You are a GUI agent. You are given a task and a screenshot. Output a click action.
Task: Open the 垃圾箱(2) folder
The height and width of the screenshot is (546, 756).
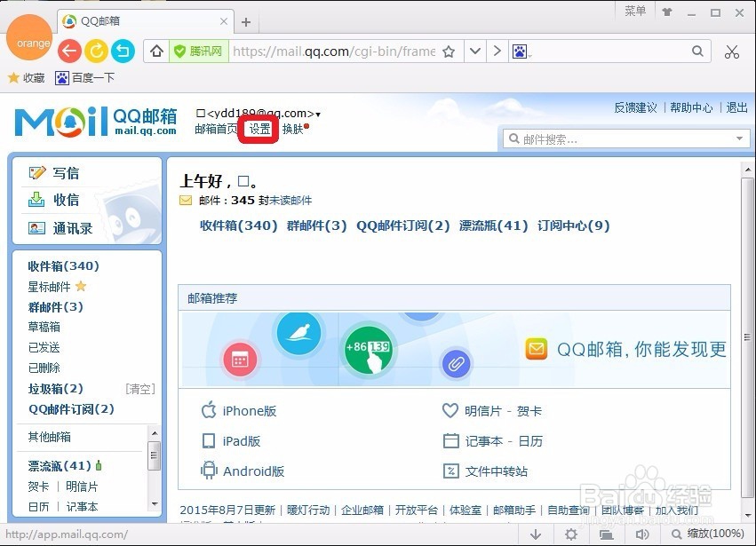55,389
